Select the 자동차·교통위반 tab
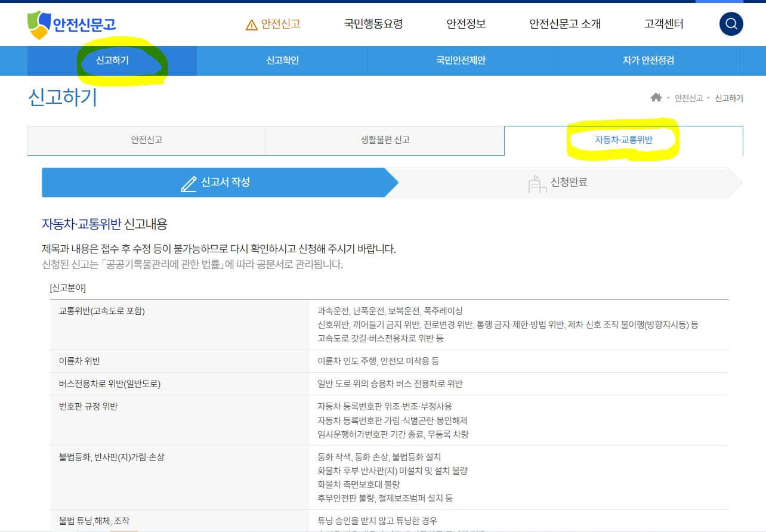766x532 pixels. tap(623, 140)
